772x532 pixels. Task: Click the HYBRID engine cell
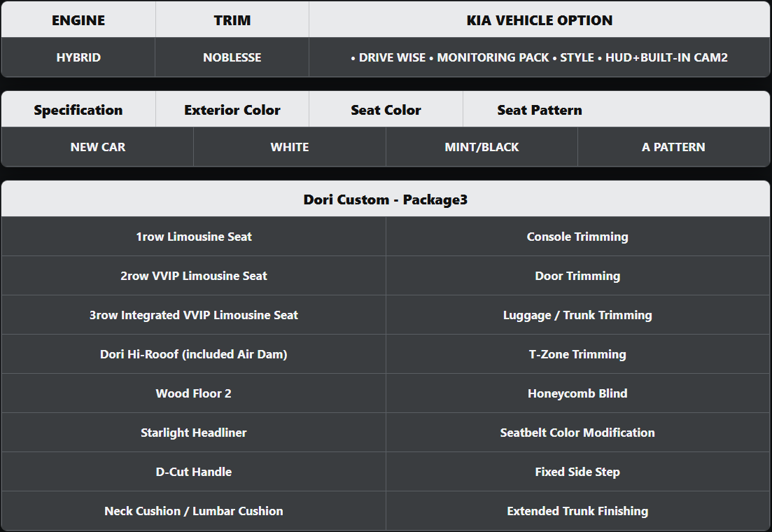pyautogui.click(x=78, y=57)
